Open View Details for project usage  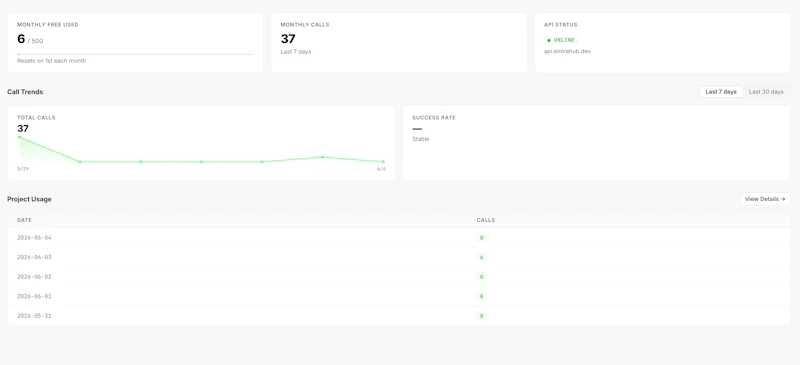(x=765, y=199)
